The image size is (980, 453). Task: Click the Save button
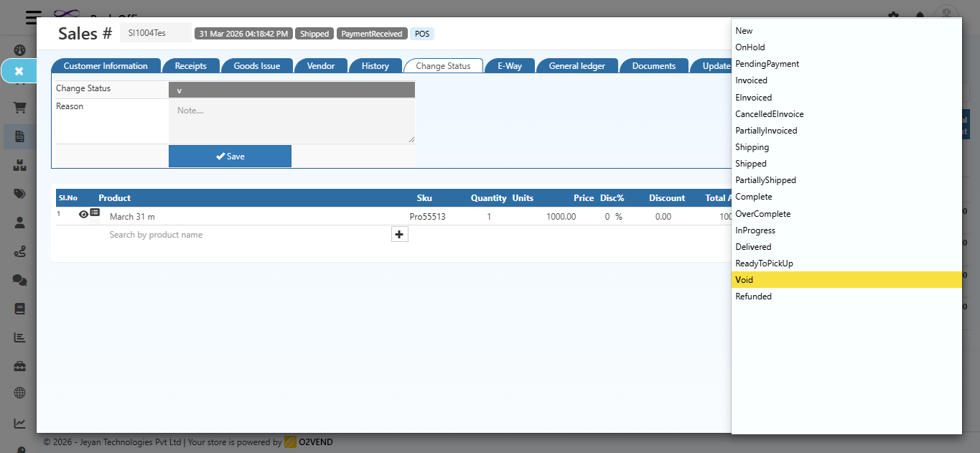pyautogui.click(x=230, y=156)
